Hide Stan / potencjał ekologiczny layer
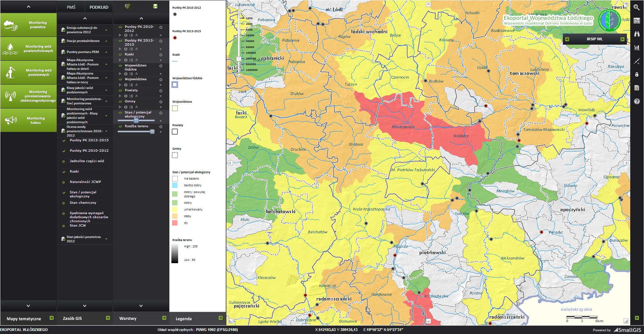The height and width of the screenshot is (334, 644). pyautogui.click(x=120, y=113)
